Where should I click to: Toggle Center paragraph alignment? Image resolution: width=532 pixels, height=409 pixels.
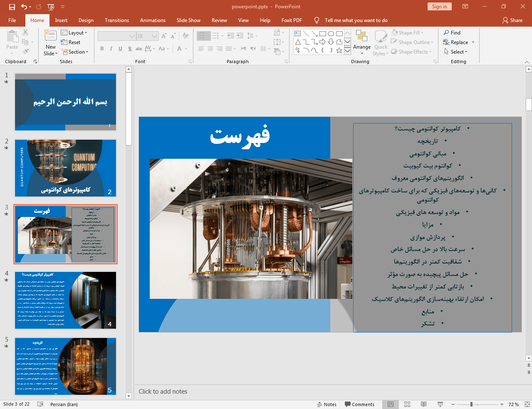click(210, 49)
